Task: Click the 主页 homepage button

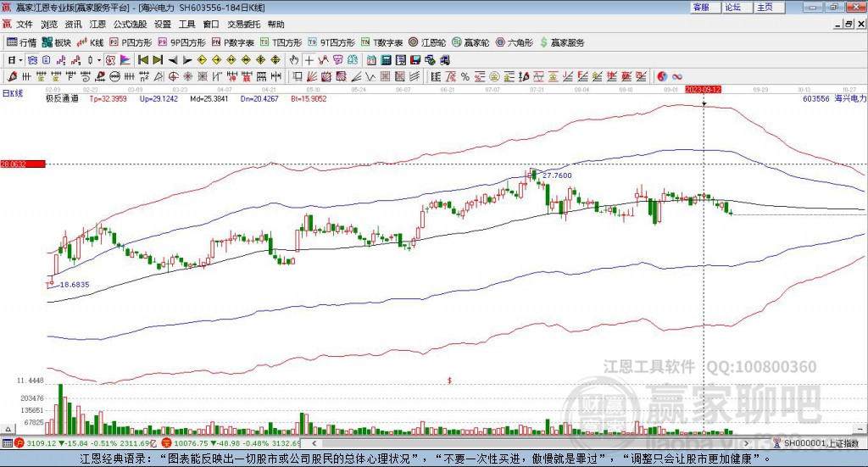Action: pos(769,7)
